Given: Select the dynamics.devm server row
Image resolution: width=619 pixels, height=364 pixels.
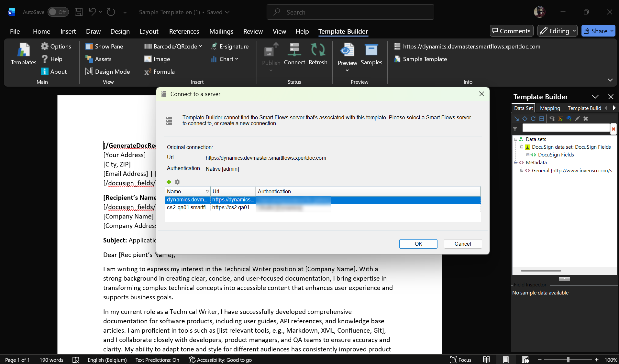Looking at the screenshot, I should 323,200.
